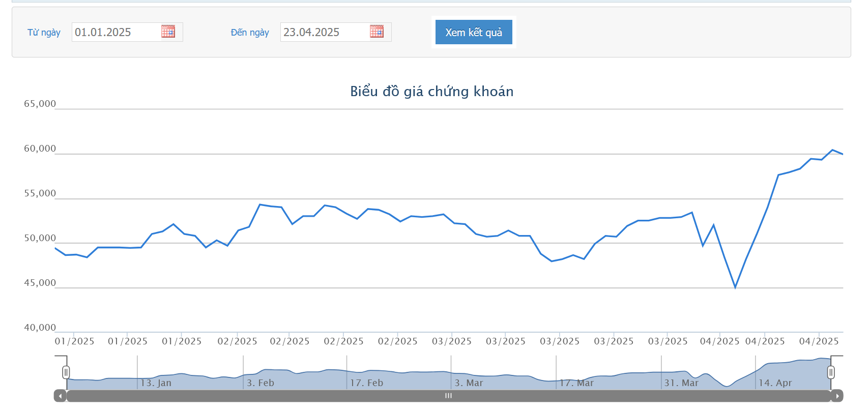Viewport: 868px width, 410px height.
Task: Click the 60,000 y-axis label
Action: 40,149
